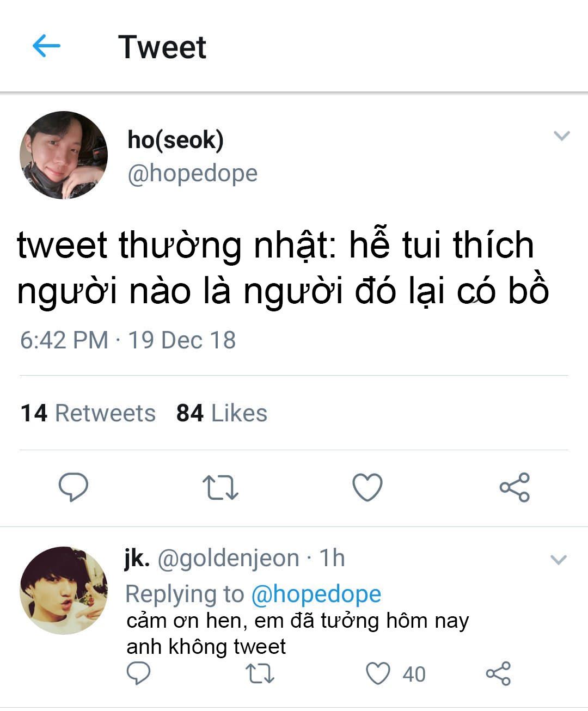Reply to jk.'s comment
588x711 pixels.
[138, 674]
